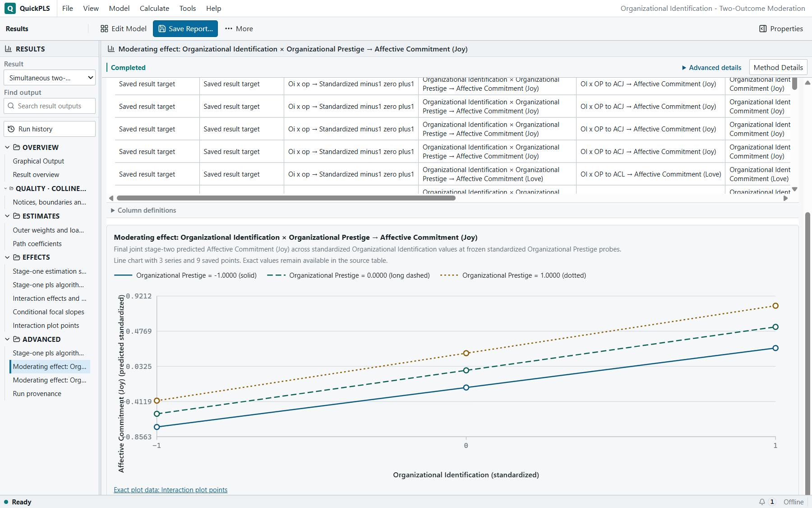Screen dimensions: 812x508
Task: Open the More ellipsis icon
Action: pyautogui.click(x=229, y=28)
